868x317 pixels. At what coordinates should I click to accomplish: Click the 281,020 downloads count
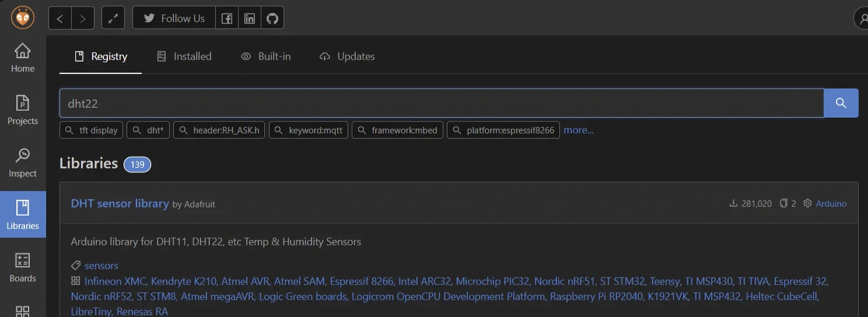[x=750, y=203]
